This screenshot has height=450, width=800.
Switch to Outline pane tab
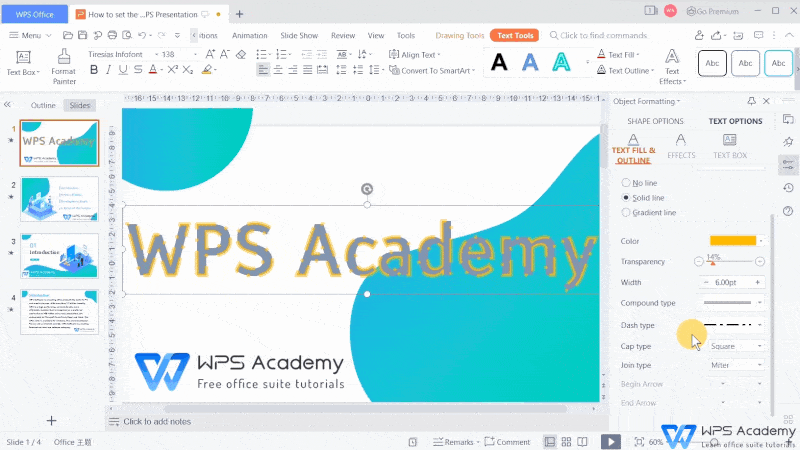(x=43, y=105)
